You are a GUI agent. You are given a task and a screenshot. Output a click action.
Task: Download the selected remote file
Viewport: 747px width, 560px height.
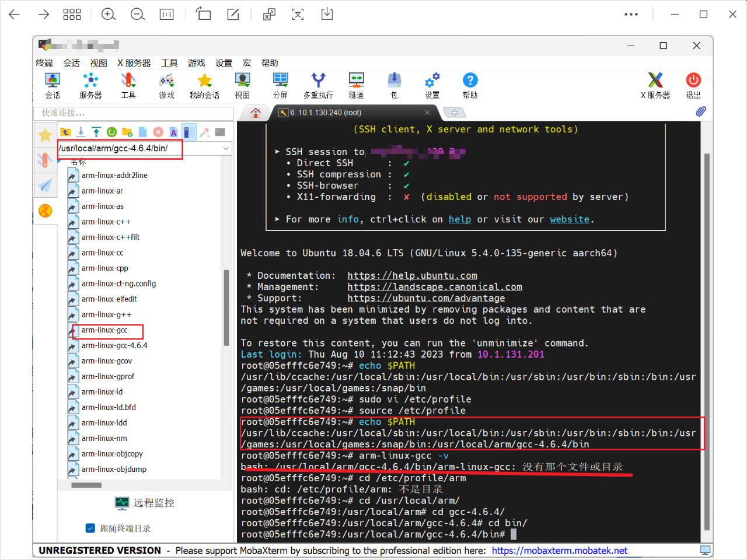(81, 132)
